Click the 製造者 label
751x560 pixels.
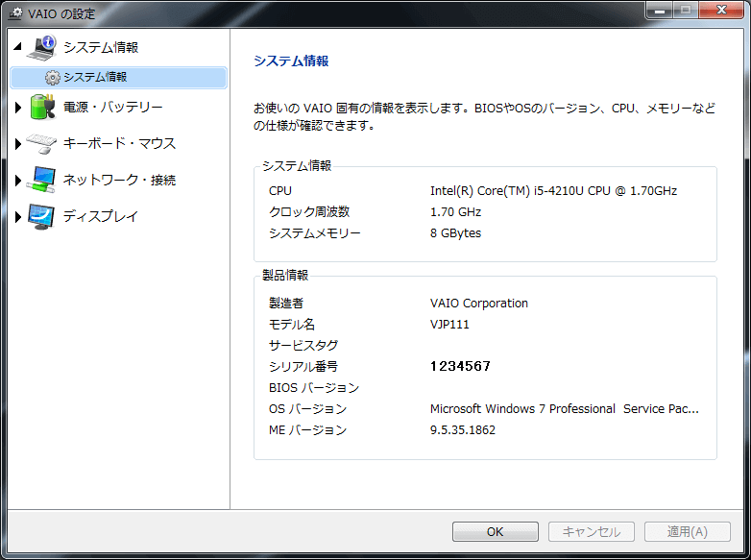pyautogui.click(x=286, y=304)
